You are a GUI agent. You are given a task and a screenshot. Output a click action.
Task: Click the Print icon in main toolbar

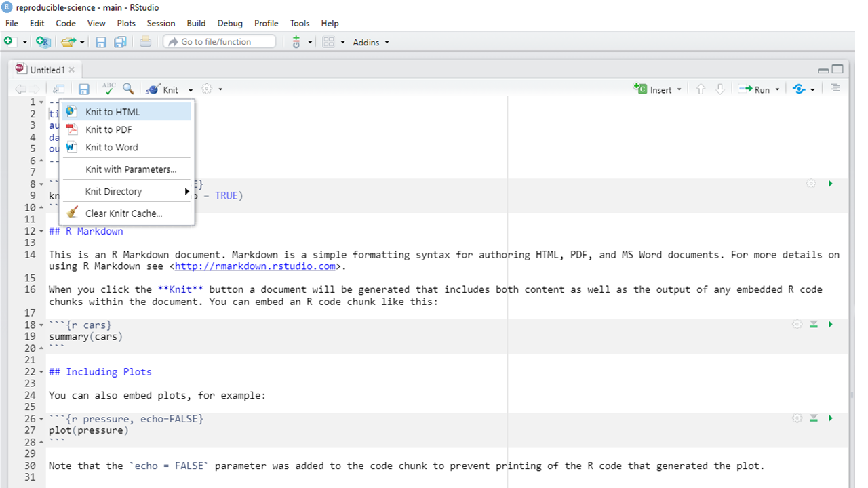click(x=145, y=42)
